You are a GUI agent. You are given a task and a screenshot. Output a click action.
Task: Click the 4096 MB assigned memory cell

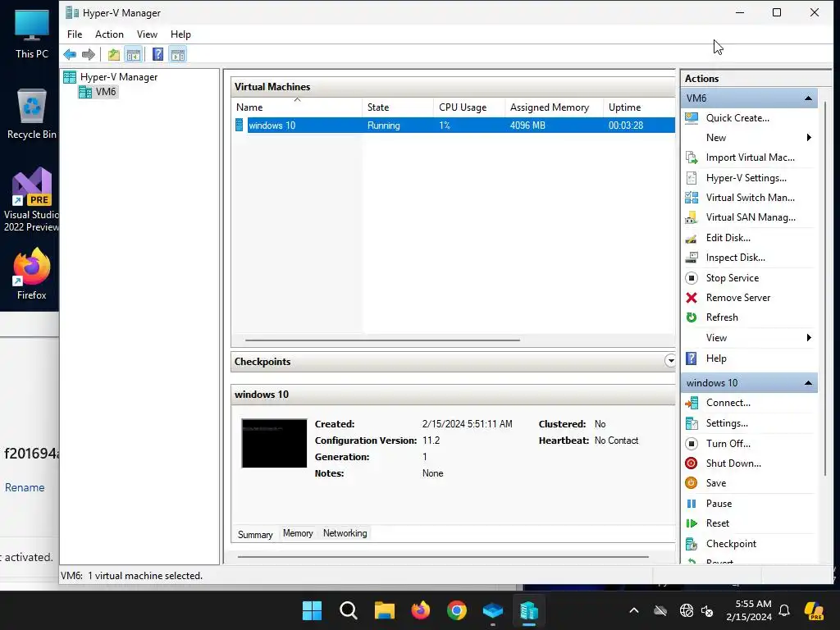point(527,126)
